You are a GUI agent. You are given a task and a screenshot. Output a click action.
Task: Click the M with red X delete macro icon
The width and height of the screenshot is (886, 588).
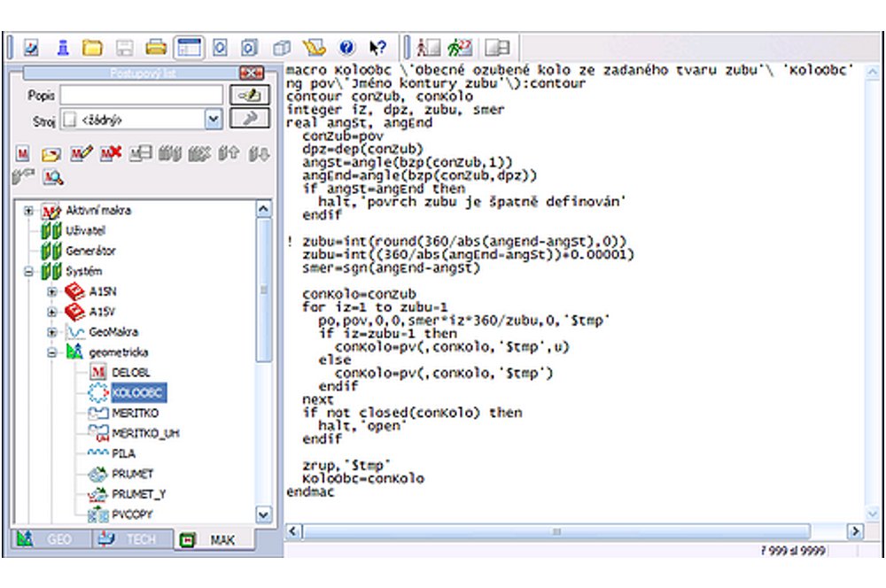click(x=111, y=153)
